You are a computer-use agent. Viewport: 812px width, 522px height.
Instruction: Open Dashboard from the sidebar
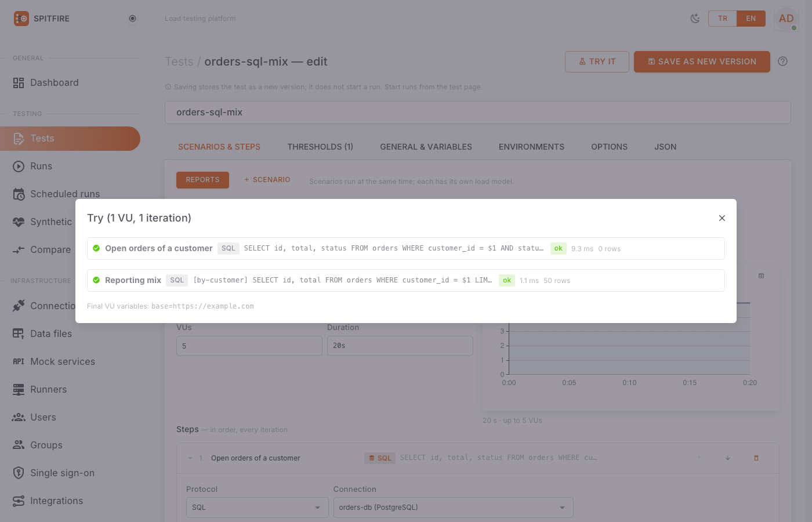[70, 83]
